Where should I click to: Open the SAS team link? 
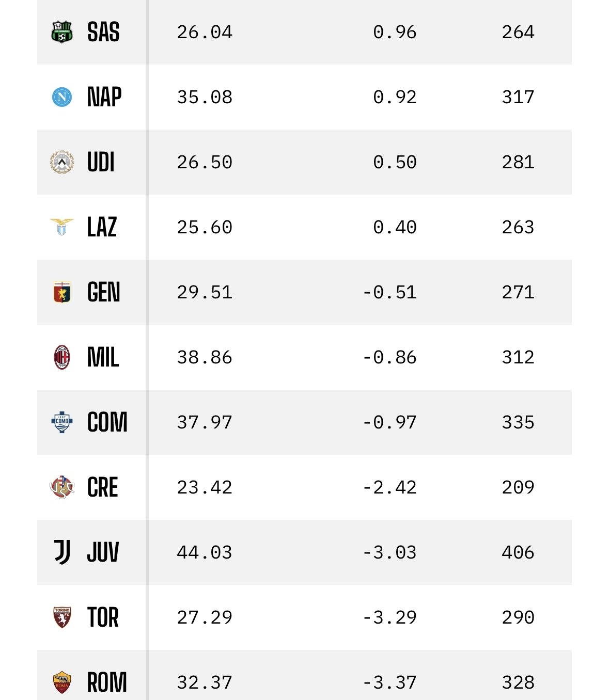[x=103, y=32]
